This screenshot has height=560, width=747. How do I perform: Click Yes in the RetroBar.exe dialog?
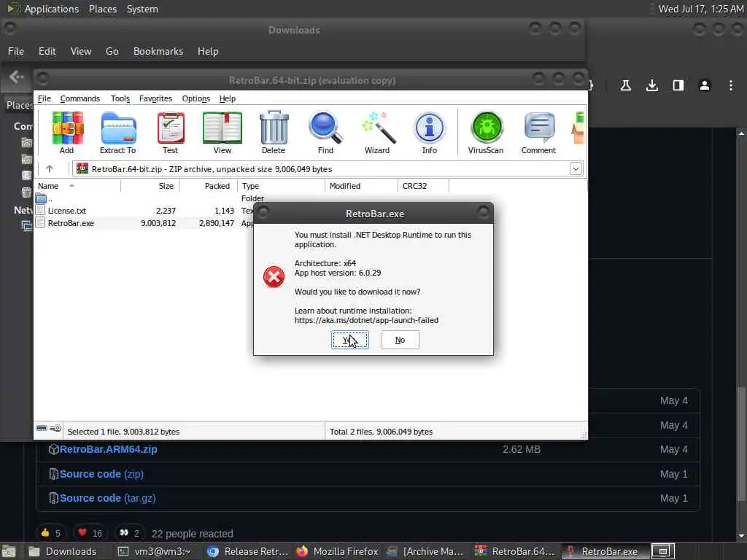349,340
